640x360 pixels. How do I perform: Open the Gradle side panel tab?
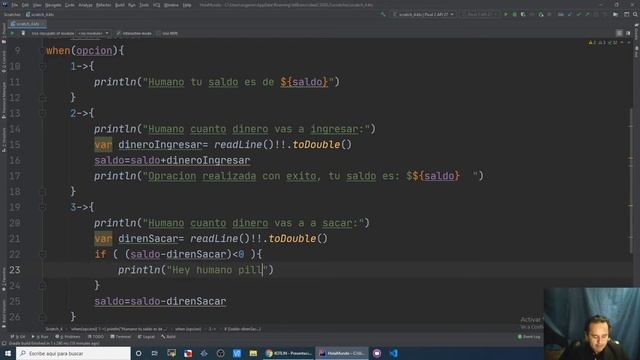(636, 32)
